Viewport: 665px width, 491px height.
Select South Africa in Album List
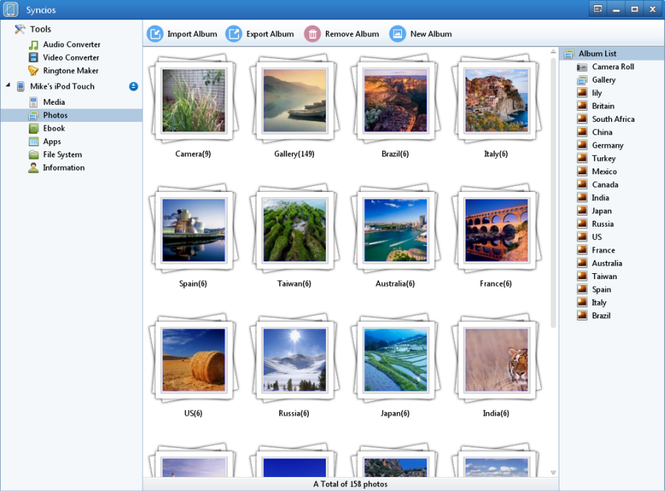coord(606,119)
